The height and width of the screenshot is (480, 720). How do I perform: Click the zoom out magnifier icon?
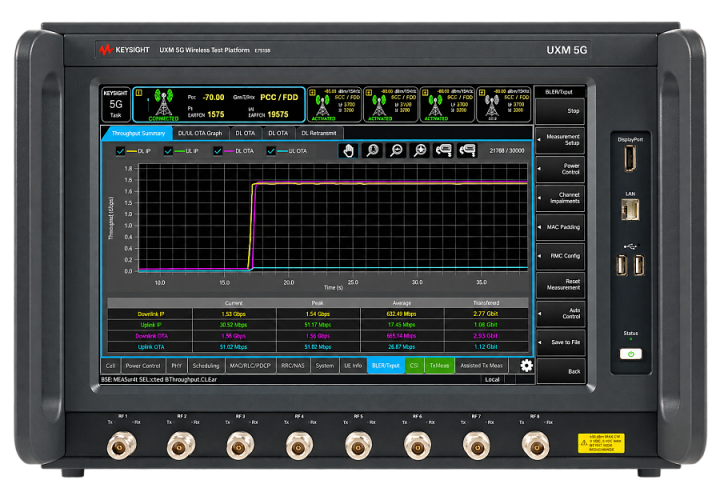(396, 151)
